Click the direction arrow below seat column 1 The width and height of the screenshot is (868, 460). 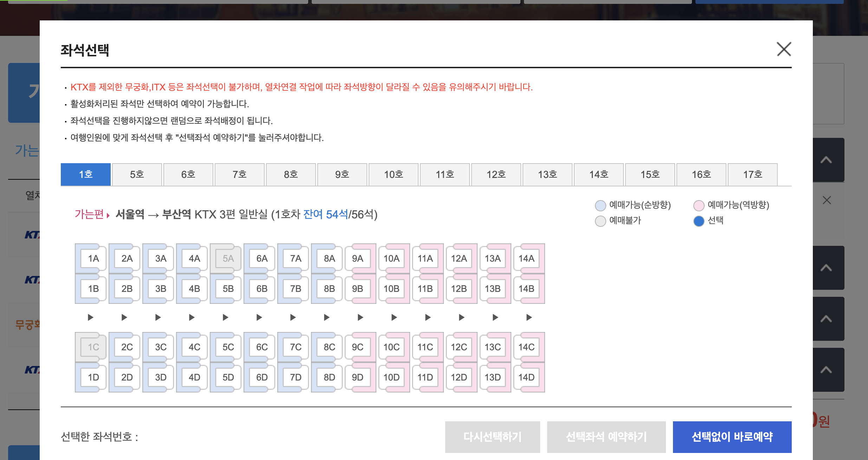(x=90, y=317)
